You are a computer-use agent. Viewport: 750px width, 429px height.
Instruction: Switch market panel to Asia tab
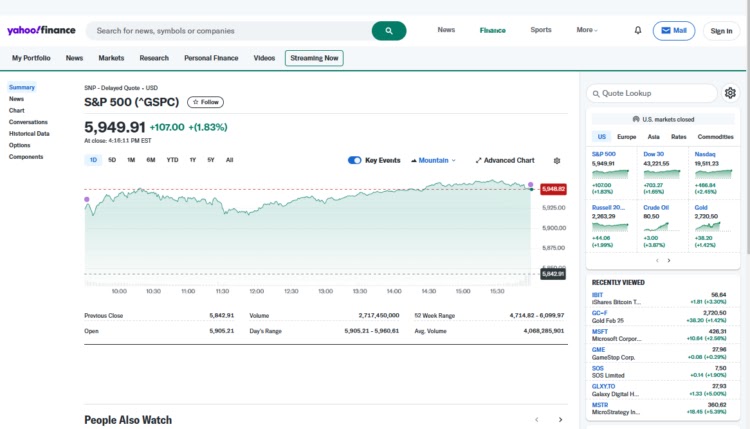(653, 137)
